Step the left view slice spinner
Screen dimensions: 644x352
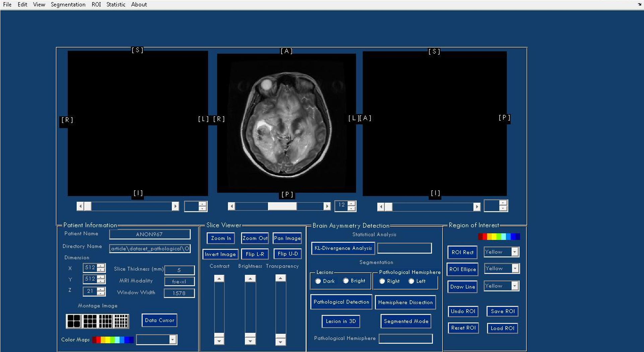click(202, 206)
